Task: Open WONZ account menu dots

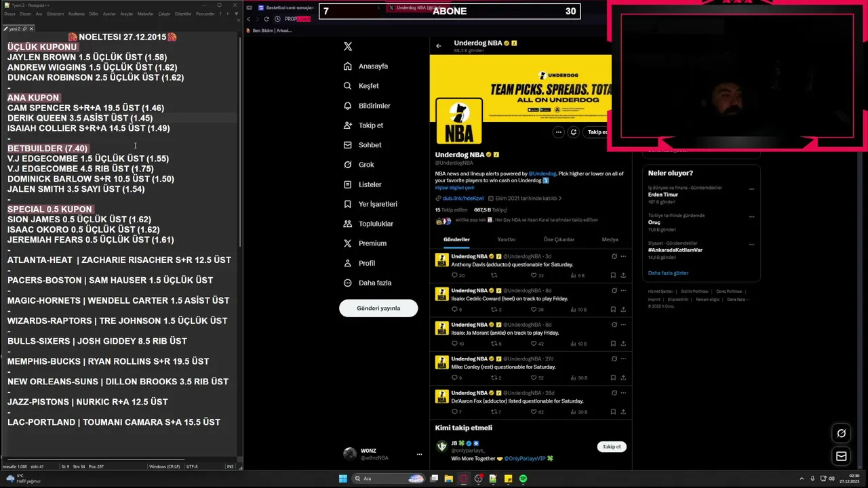Action: (x=419, y=454)
